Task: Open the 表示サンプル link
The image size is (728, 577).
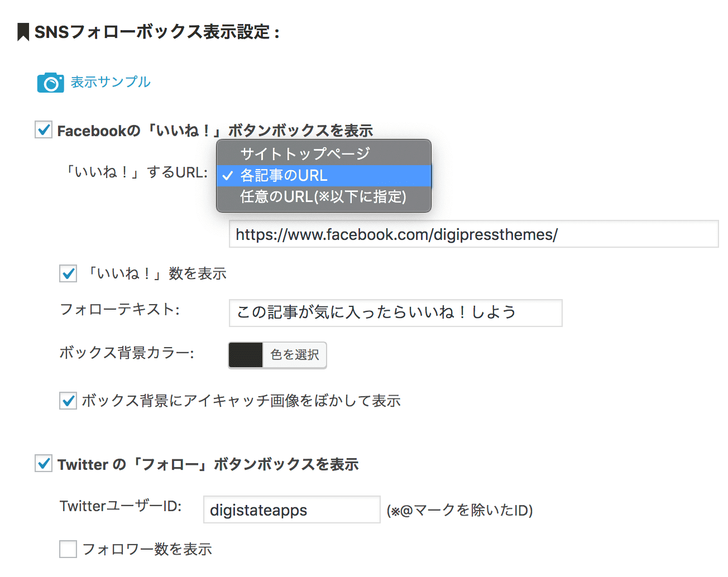Action: tap(111, 82)
